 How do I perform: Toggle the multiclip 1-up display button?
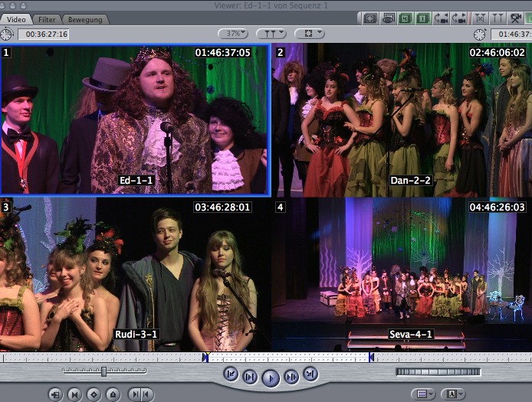[422, 18]
